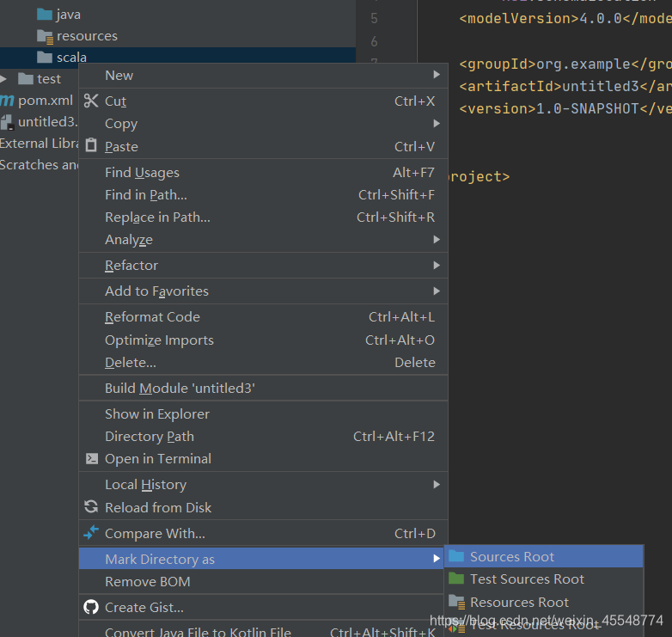Click the Reload from Disk refresh icon
Screen dimensions: 672x637
coord(91,506)
